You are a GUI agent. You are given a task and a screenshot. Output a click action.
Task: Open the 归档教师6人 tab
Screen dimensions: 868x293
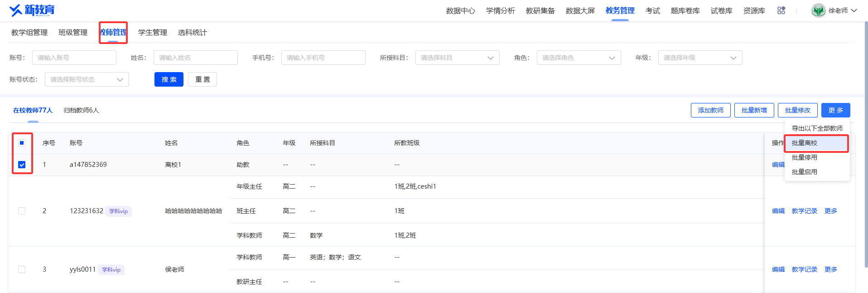pos(81,110)
